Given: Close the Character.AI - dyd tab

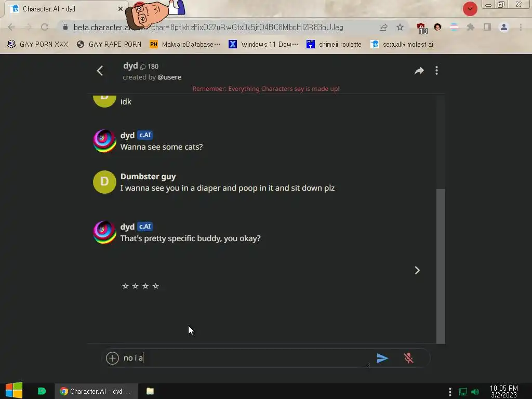Looking at the screenshot, I should [121, 9].
